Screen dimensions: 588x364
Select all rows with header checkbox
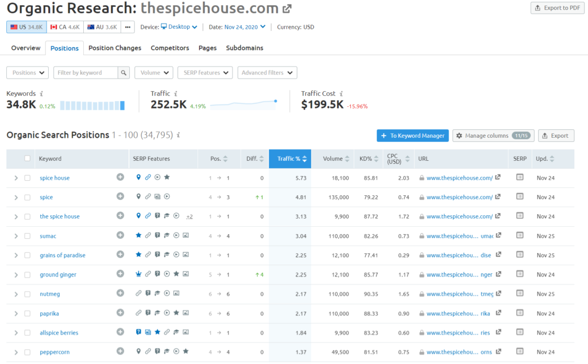[28, 158]
